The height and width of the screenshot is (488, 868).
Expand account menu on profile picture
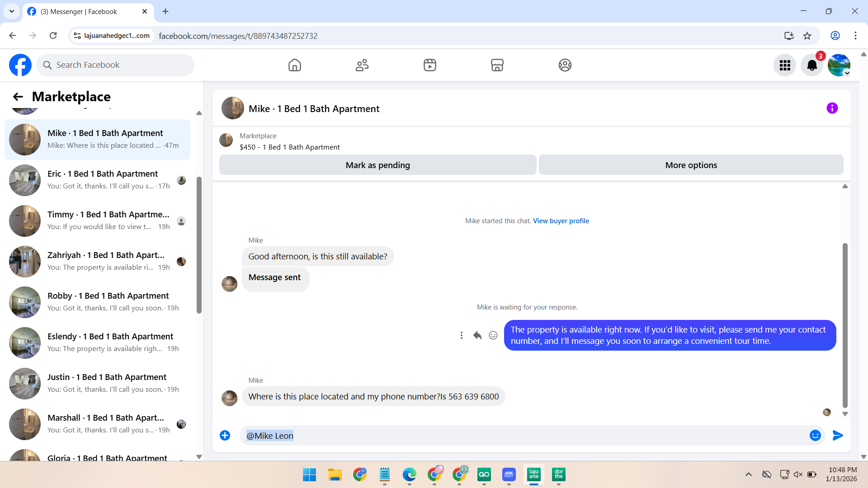839,66
